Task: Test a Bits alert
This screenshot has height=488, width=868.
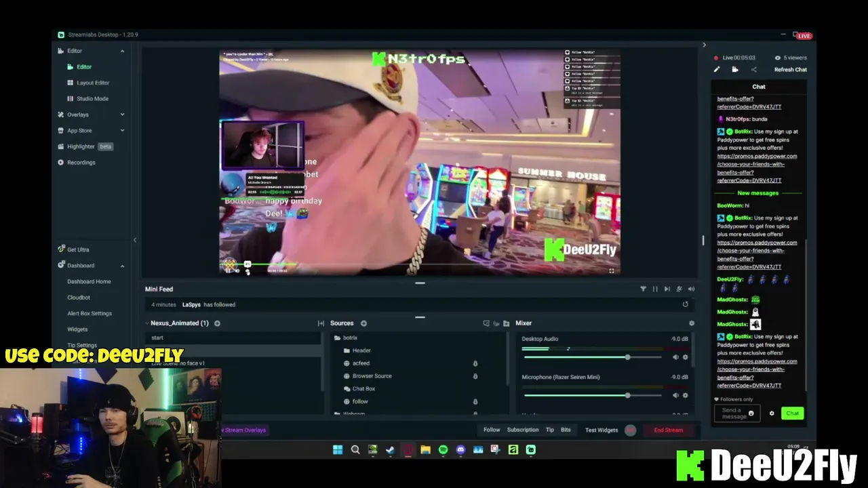Action: [x=566, y=430]
